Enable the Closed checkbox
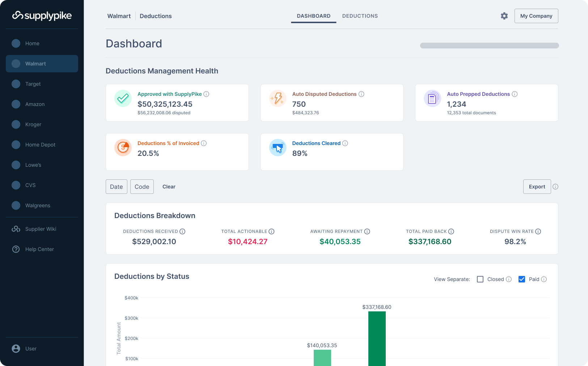588x366 pixels. pyautogui.click(x=480, y=279)
